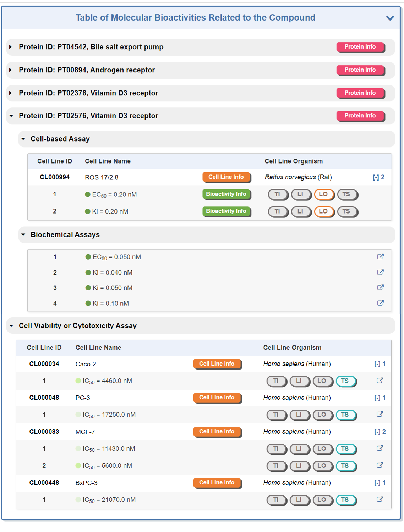Open Protein Info for PT02576 Vitamin D3 receptor

360,116
